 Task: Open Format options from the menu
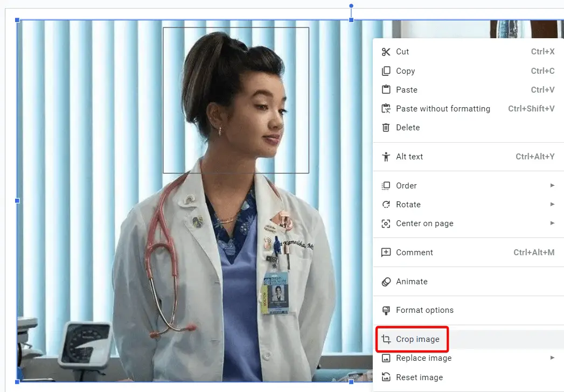click(468, 310)
